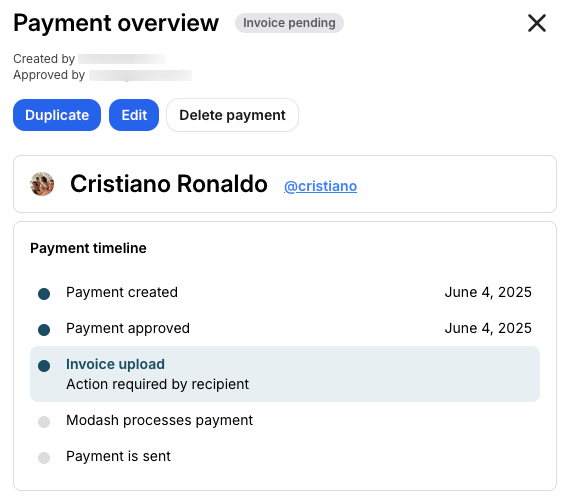
Task: Click the 'Created by' label
Action: pos(44,59)
